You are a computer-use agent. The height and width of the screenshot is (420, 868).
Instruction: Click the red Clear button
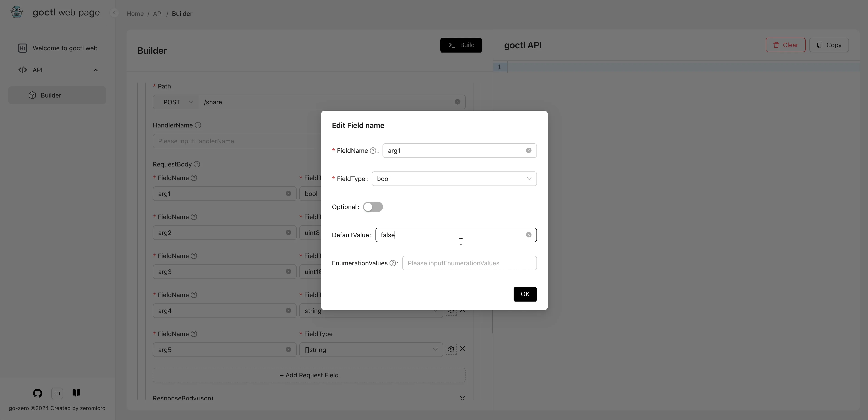coord(785,45)
